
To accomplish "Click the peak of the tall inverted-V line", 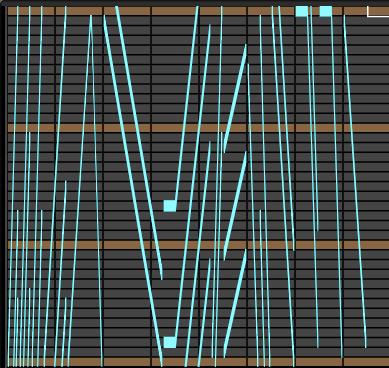I will click(91, 16).
